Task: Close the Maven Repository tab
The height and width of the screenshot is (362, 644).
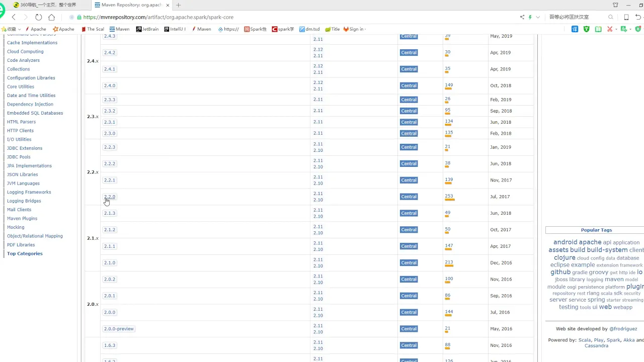Action: click(x=168, y=5)
